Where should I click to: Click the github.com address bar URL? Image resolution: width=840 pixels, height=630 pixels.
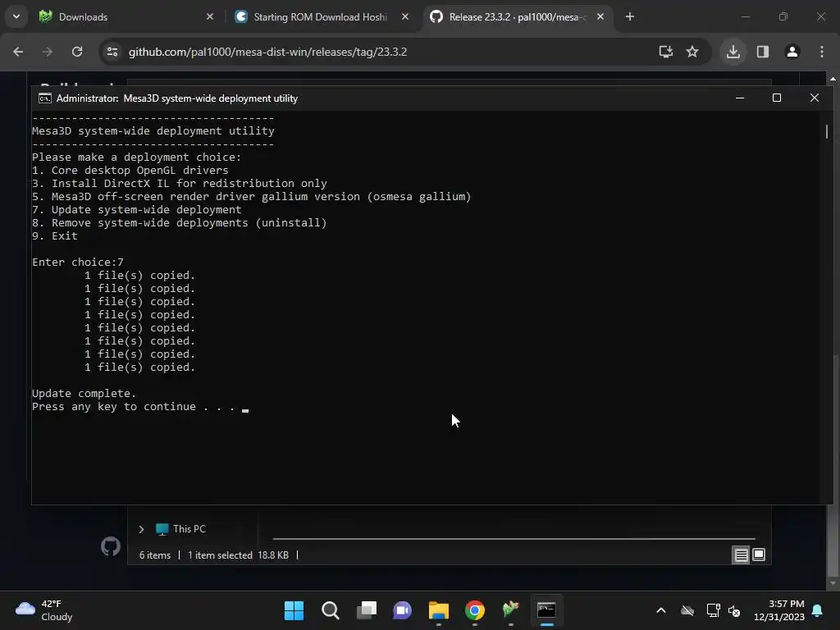268,52
